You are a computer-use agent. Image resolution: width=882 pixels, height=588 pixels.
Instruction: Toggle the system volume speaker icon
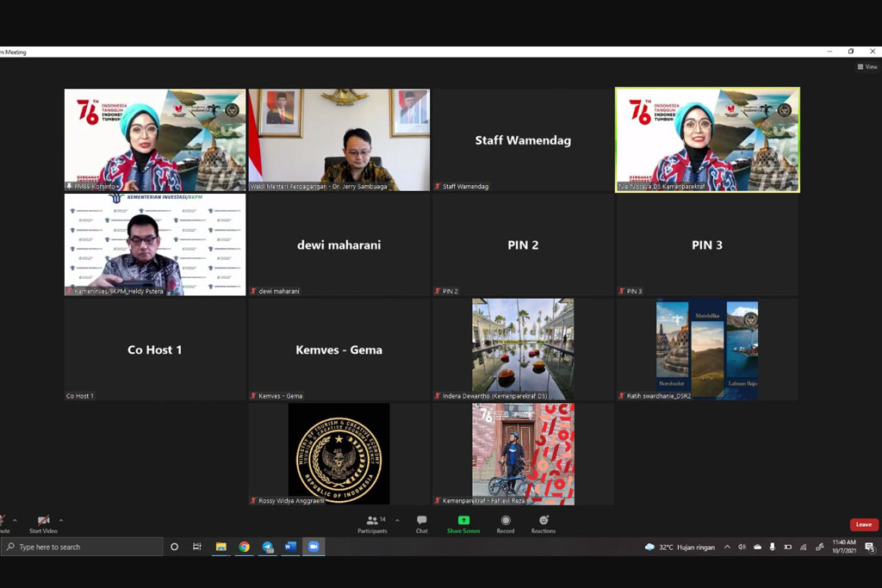tap(742, 548)
